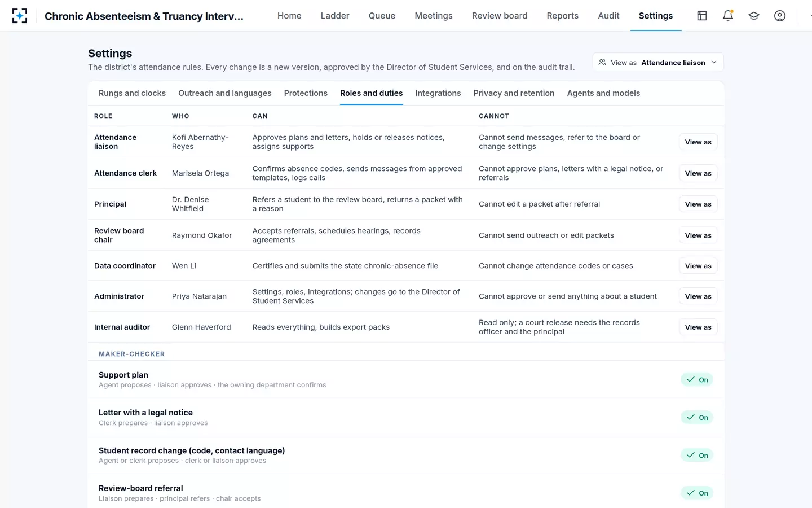The image size is (812, 508).
Task: Switch to Rungs and clocks tab
Action: coord(132,93)
